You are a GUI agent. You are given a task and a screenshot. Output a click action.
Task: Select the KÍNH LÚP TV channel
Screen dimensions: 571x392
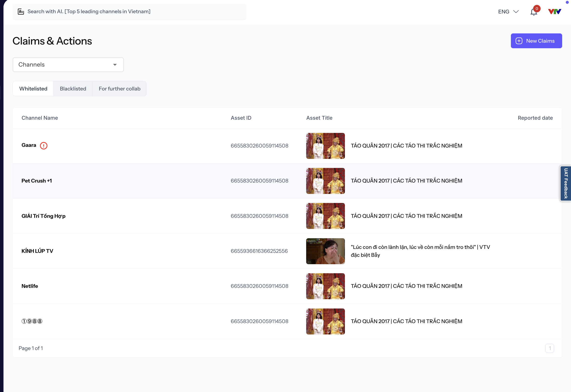pos(37,251)
